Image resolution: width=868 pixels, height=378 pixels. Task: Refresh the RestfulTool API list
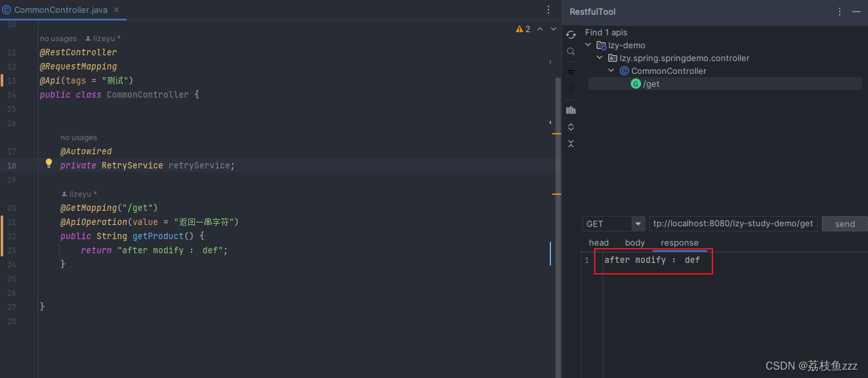[571, 35]
